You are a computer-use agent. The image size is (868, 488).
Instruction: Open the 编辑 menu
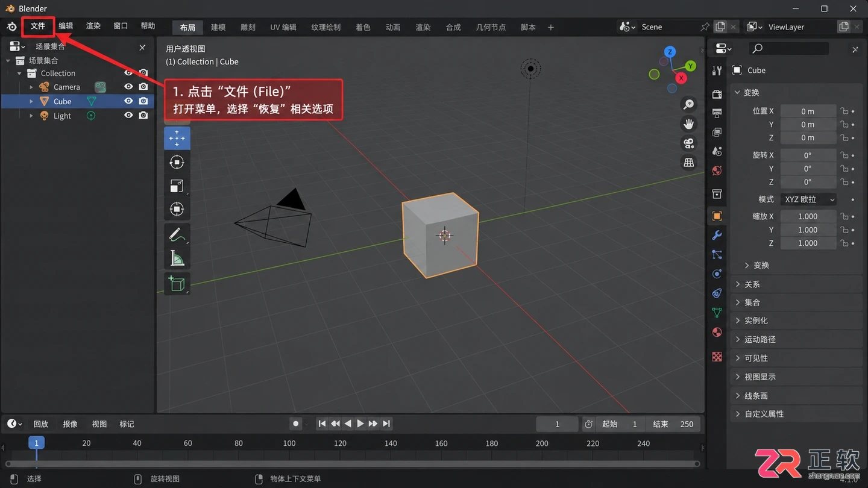click(66, 26)
